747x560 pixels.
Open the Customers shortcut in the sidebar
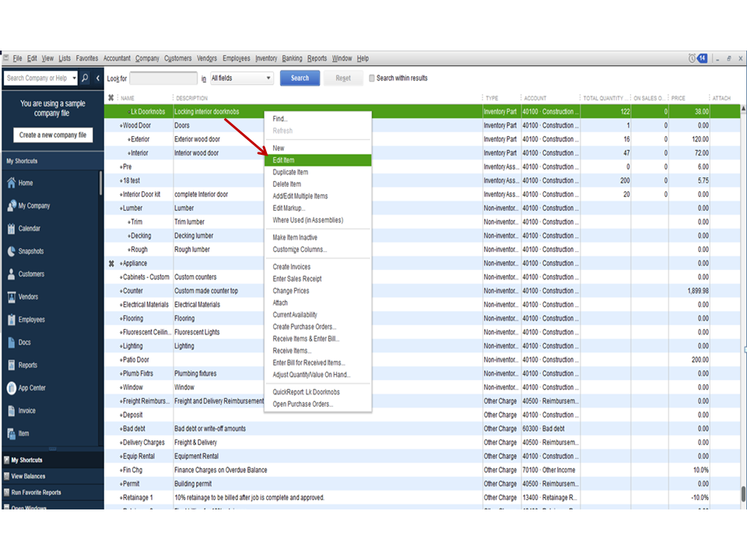tap(26, 274)
